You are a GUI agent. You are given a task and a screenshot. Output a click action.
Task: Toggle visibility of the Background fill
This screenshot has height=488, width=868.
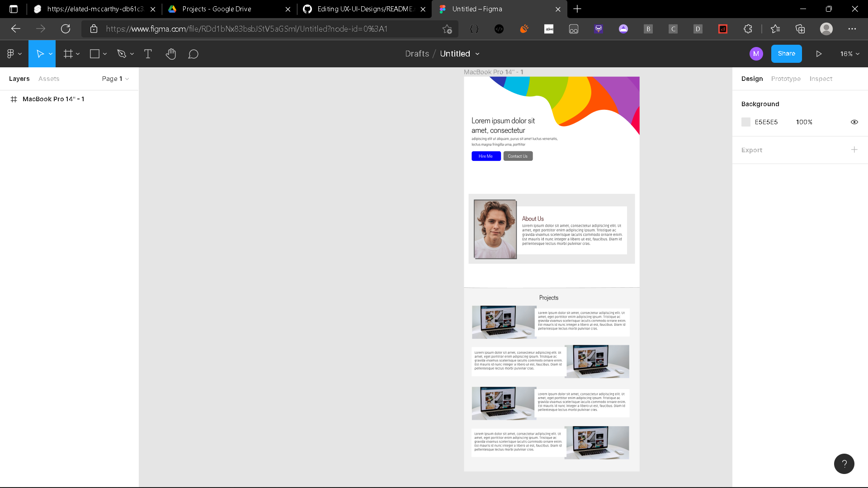854,122
